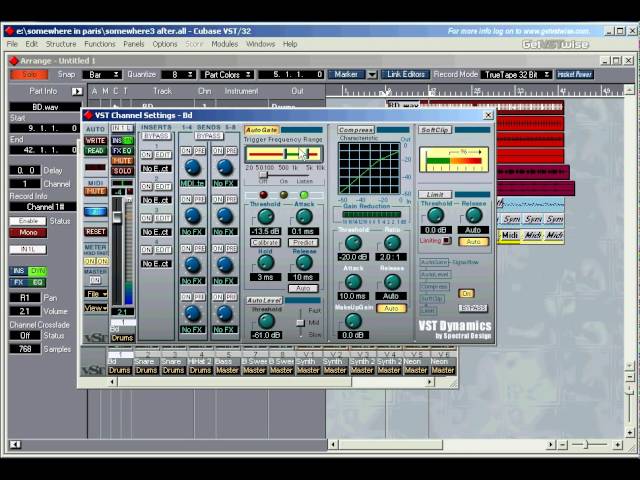
Task: Click the Trigger Frequency Range display
Action: [284, 154]
